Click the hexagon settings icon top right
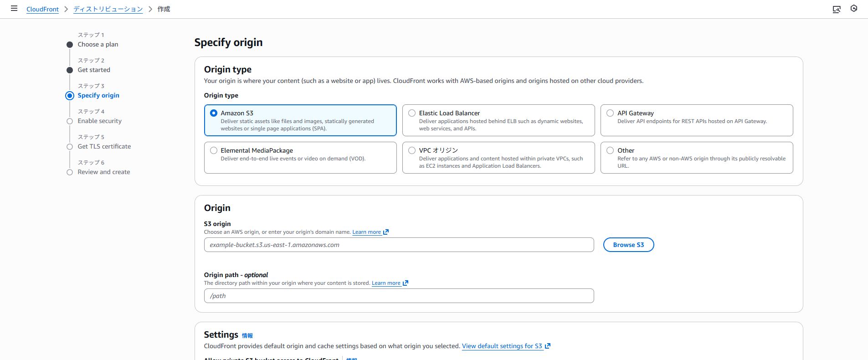Screen dimensions: 868x360 [x=853, y=9]
